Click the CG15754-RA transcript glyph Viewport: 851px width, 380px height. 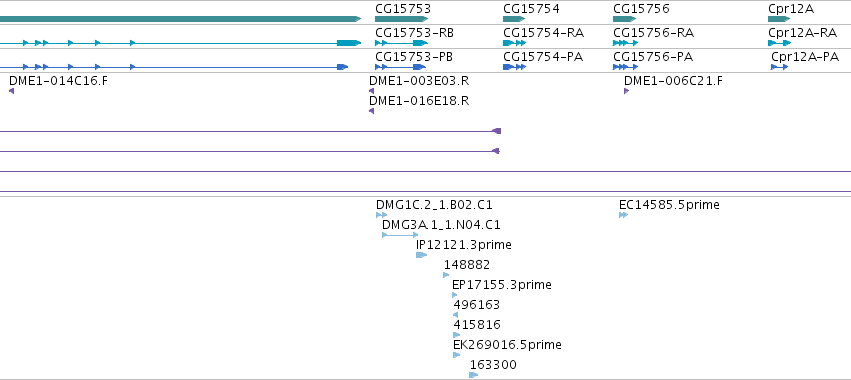[515, 43]
